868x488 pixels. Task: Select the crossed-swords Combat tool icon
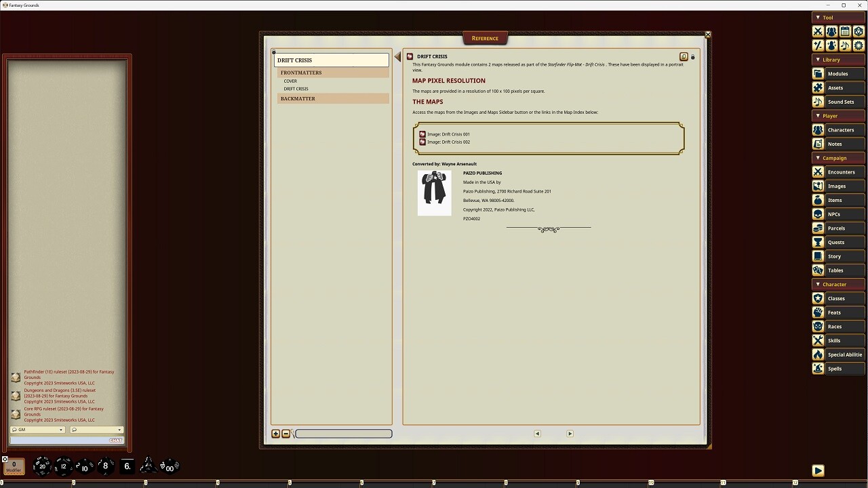(818, 31)
